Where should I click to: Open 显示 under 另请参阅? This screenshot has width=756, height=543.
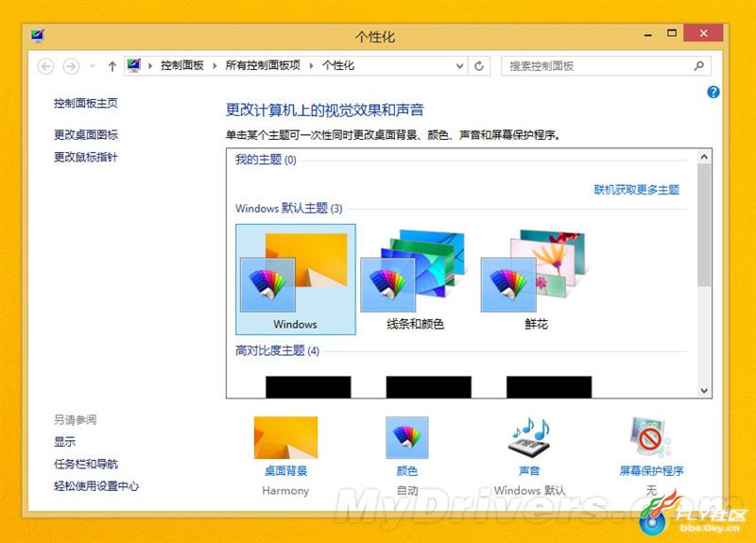click(x=64, y=442)
